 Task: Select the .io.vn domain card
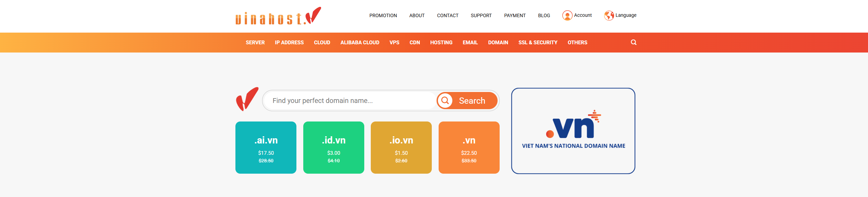pos(401,148)
